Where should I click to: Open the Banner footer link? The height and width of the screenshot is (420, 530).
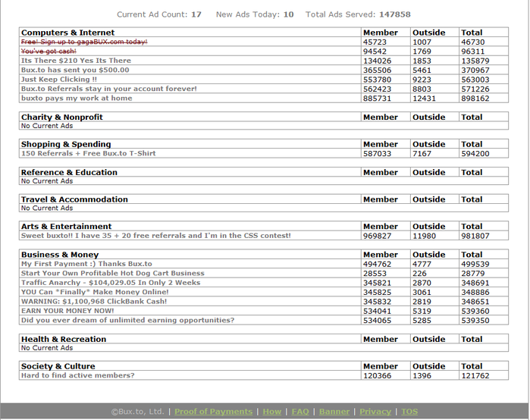tap(334, 412)
